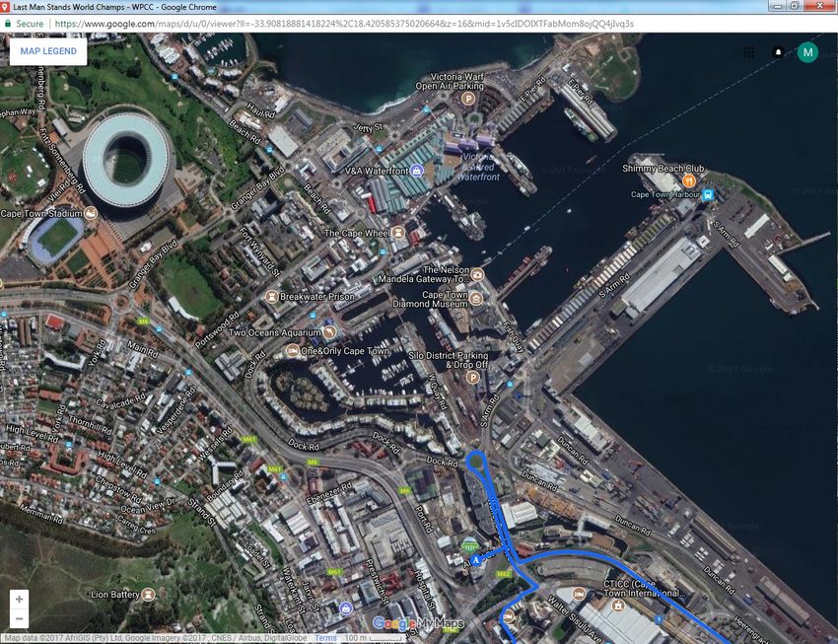
Task: Click the V&A Waterfront label
Action: pos(377,171)
